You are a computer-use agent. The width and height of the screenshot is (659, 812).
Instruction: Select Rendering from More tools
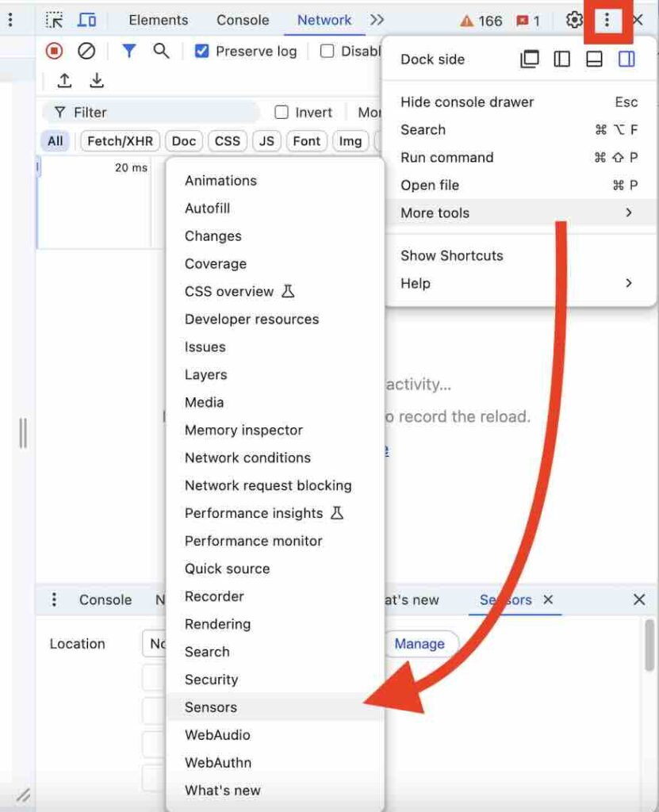coord(275,624)
